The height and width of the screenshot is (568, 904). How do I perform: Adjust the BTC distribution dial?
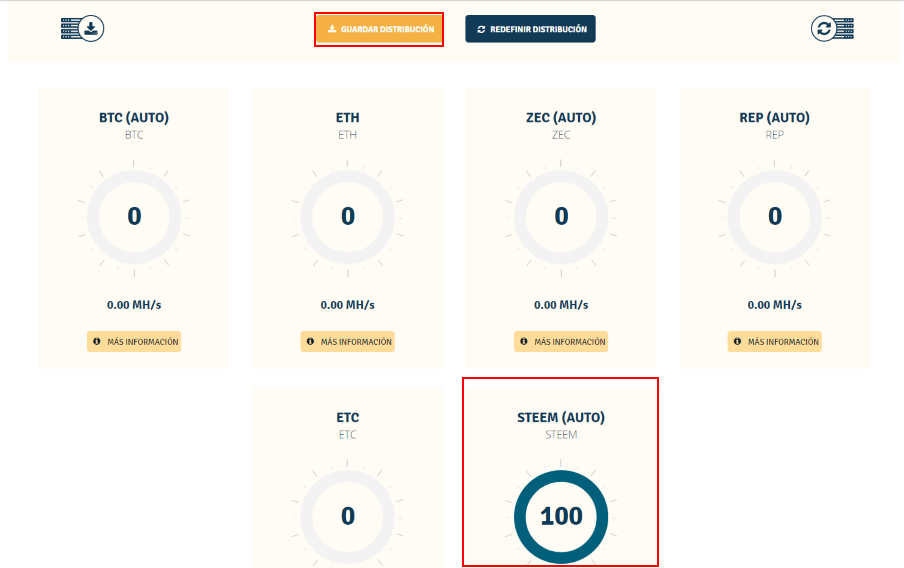point(134,217)
